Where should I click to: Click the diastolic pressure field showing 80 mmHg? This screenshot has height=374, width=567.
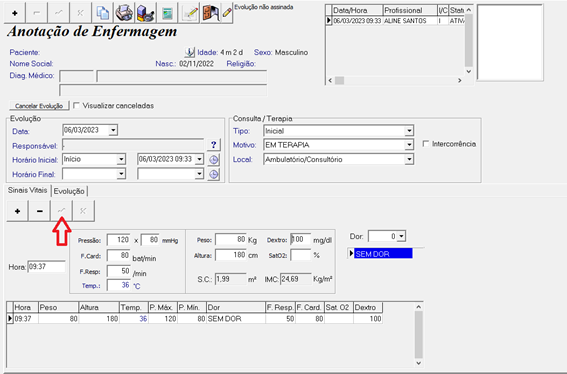click(x=150, y=240)
